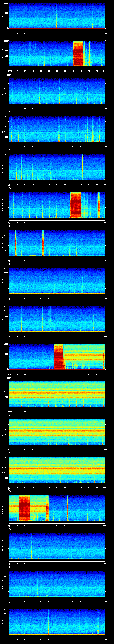Screen dimensions: 114x644
Task: Select the large red burst in the 5:23:00 spectrogram
Action: coord(78,53)
